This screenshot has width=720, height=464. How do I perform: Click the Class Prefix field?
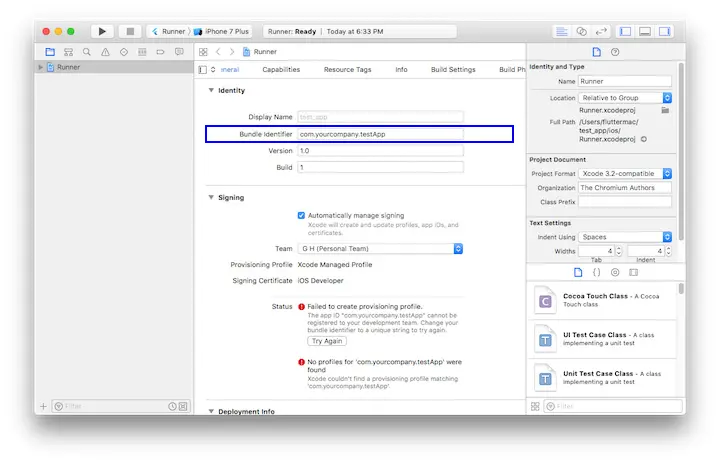point(624,202)
